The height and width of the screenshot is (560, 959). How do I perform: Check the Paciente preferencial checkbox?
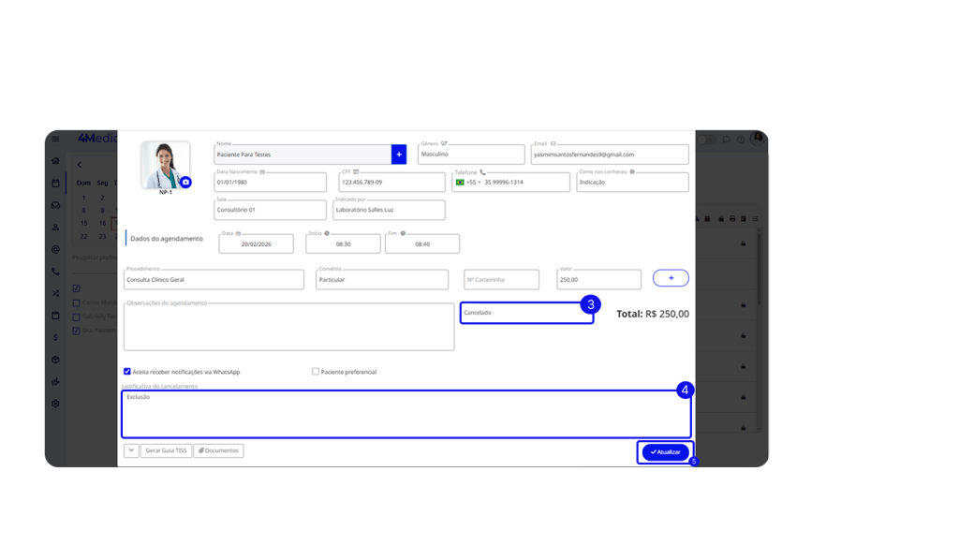coord(316,372)
